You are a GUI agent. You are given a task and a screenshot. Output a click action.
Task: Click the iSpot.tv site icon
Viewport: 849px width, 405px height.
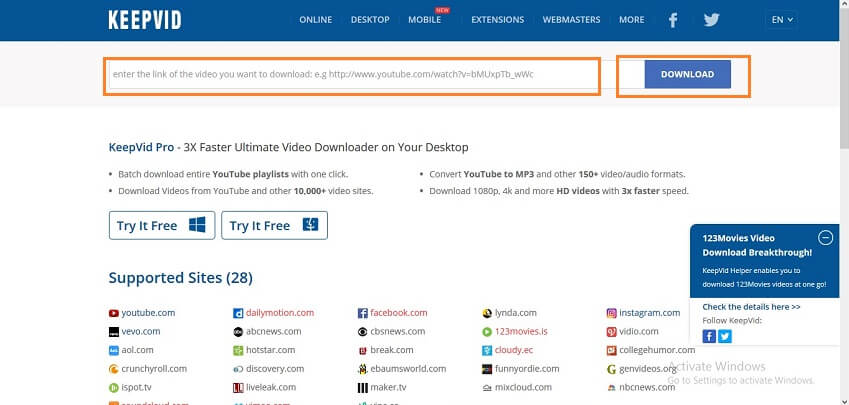coord(113,388)
